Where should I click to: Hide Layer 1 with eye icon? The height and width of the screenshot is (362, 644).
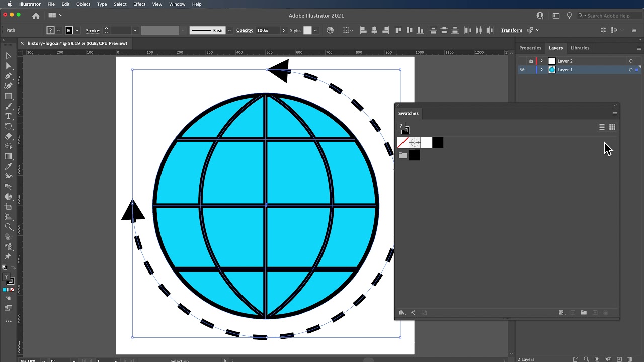(x=522, y=70)
